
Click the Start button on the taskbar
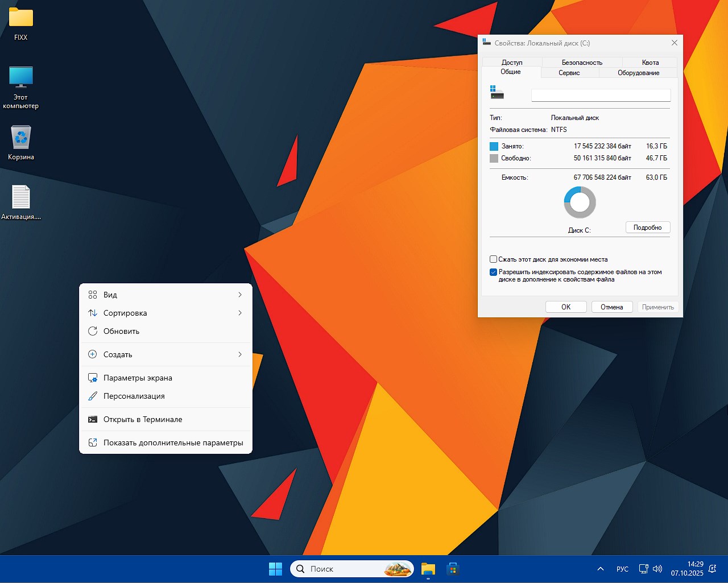275,568
